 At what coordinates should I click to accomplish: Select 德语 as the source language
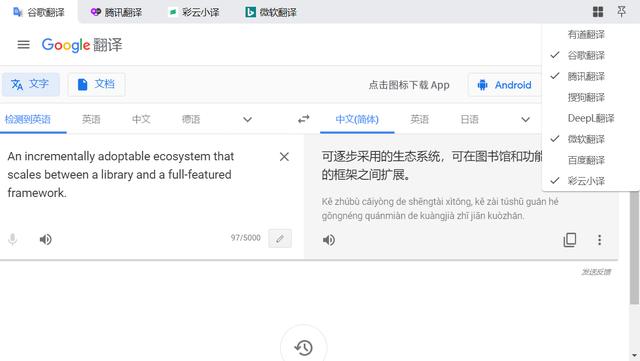[x=191, y=119]
